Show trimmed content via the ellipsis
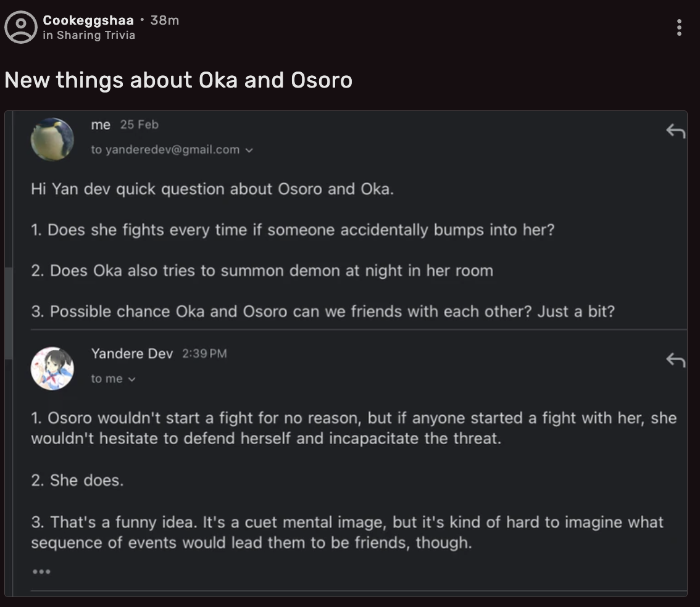The image size is (700, 607). [41, 572]
